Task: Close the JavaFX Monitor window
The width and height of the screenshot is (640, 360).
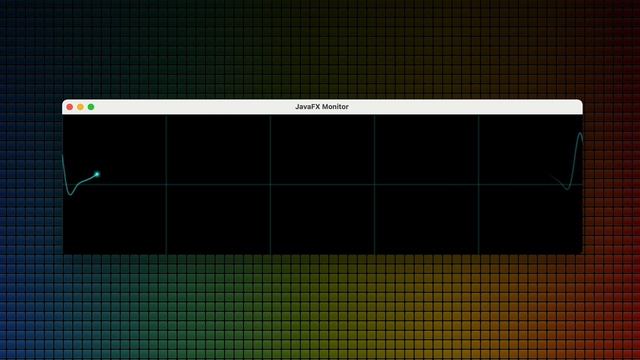Action: [70, 107]
